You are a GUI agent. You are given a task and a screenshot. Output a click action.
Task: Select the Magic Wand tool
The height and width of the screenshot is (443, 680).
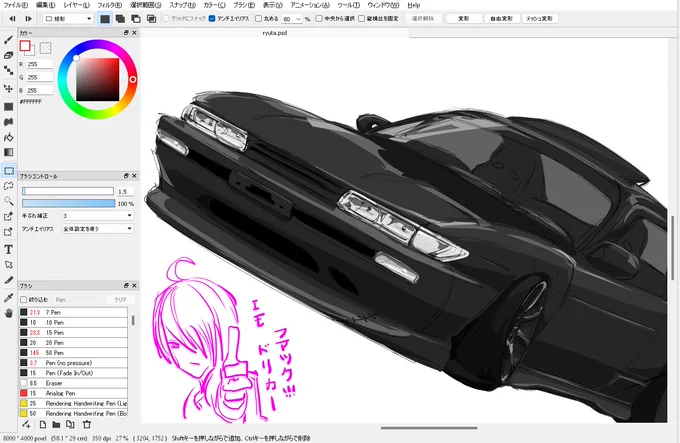pyautogui.click(x=8, y=201)
